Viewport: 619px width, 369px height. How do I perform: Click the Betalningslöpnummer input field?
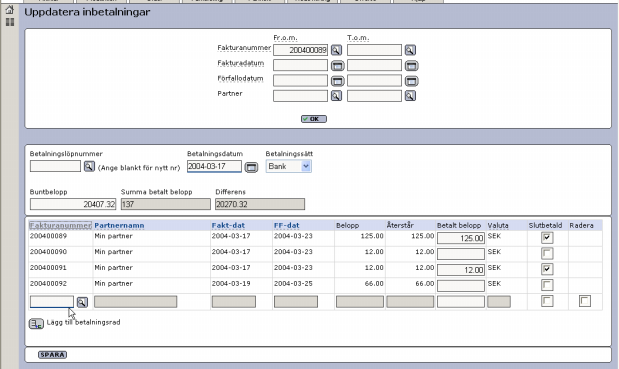click(x=55, y=166)
